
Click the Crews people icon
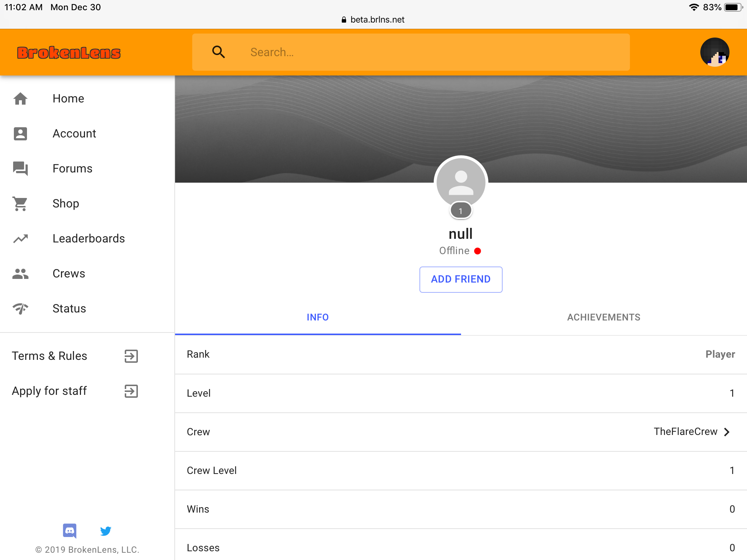coord(20,273)
